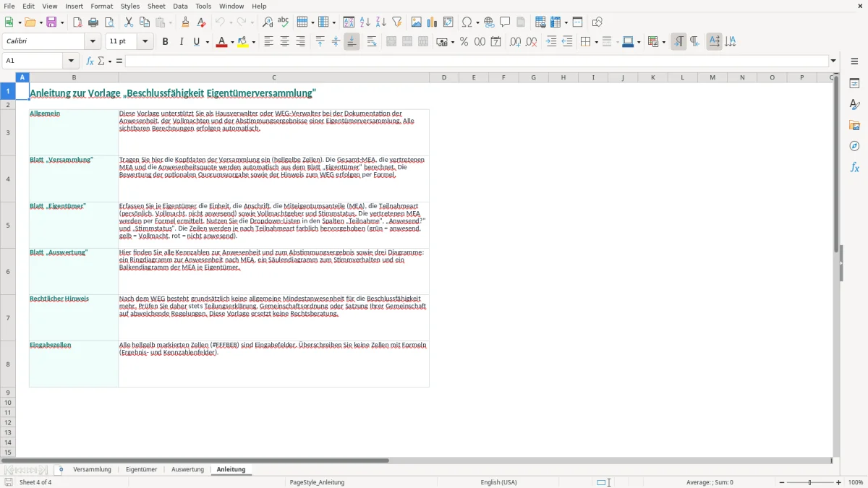The height and width of the screenshot is (488, 868).
Task: Click the Add Decimal Place icon
Action: pyautogui.click(x=515, y=42)
